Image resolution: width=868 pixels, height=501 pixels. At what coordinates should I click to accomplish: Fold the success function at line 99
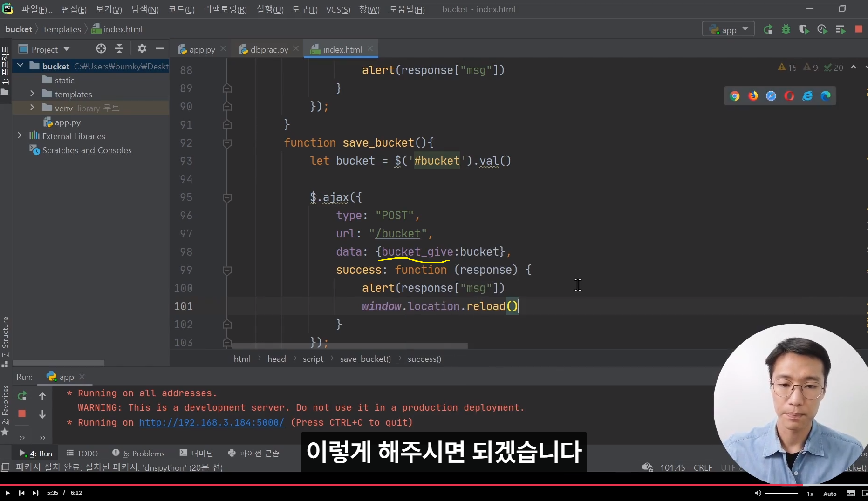[x=227, y=270]
